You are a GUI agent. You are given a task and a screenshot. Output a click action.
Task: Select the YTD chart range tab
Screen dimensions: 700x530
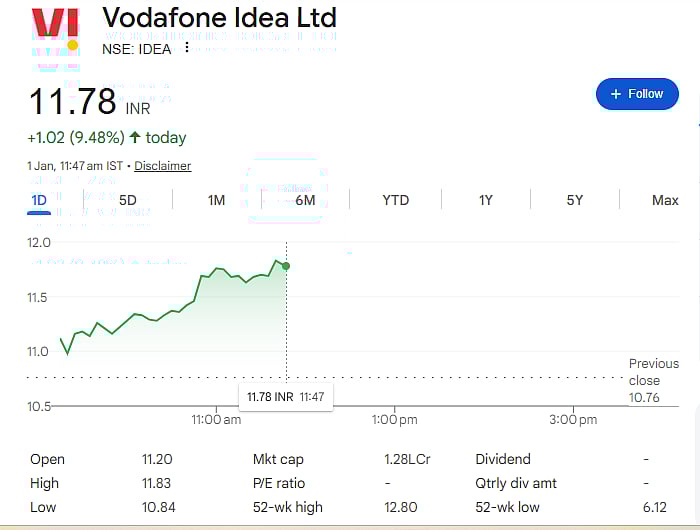pos(395,200)
